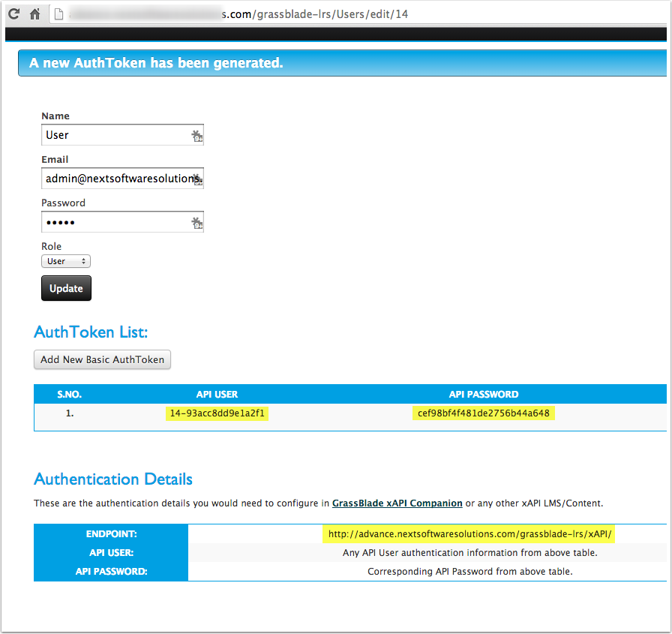This screenshot has width=672, height=634.
Task: Open the GrassBlade xAPI Companion link
Action: 397,503
